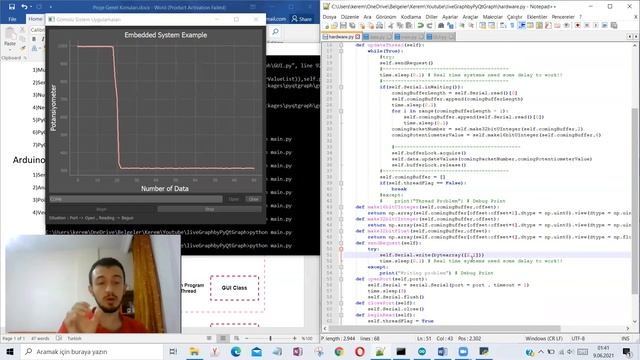Open the Quick Access Toolbar customize dropdown

(50, 7)
